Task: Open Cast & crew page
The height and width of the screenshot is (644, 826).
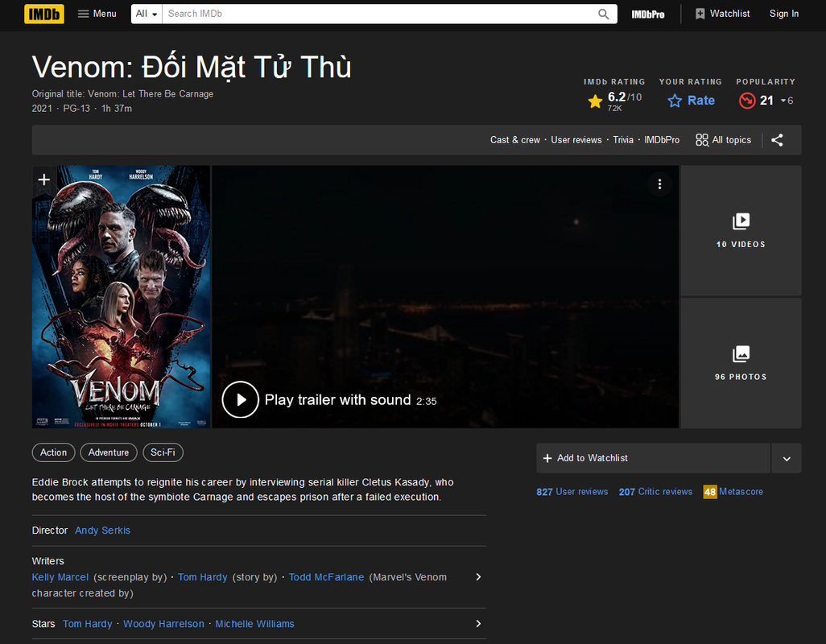Action: [x=514, y=140]
